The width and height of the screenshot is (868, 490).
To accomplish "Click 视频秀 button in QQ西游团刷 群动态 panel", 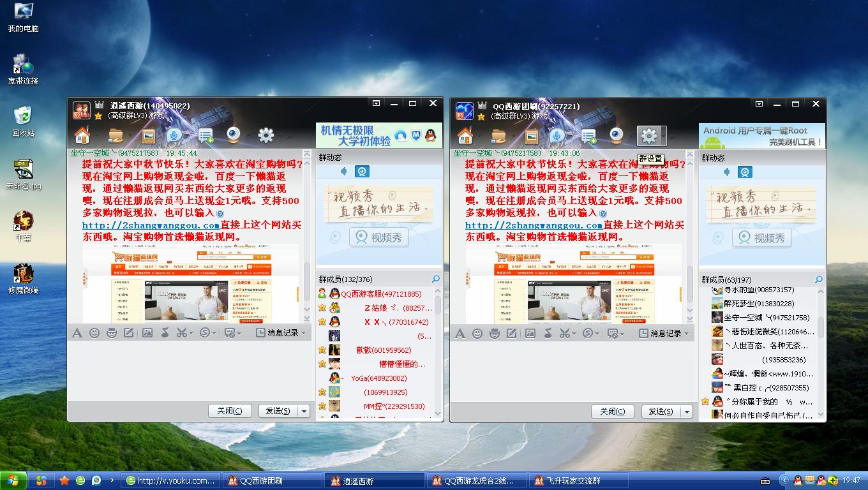I will (761, 237).
